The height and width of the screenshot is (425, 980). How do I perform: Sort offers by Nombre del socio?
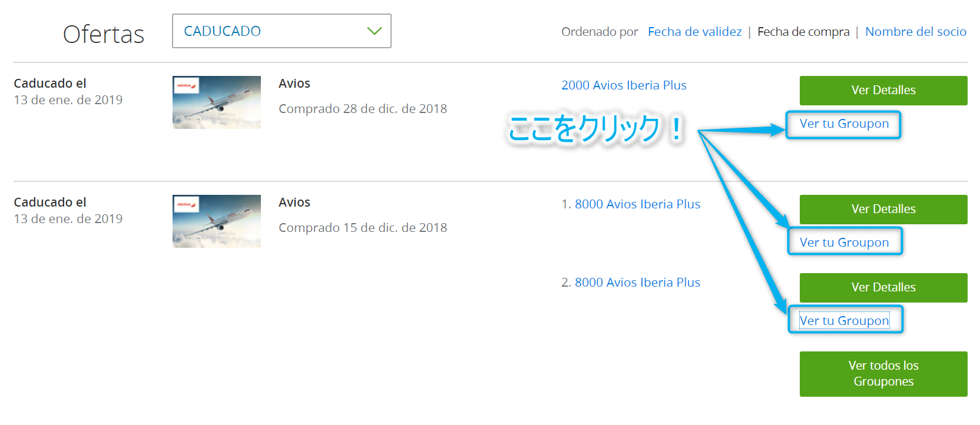click(915, 32)
